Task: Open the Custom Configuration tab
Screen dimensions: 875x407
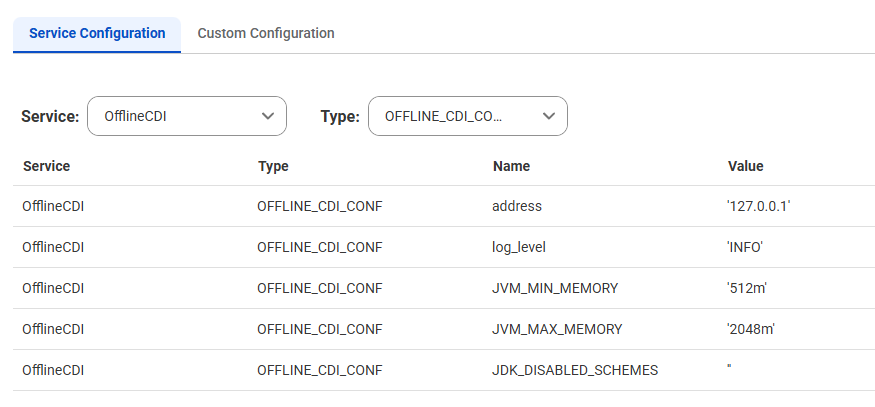Action: click(x=266, y=33)
